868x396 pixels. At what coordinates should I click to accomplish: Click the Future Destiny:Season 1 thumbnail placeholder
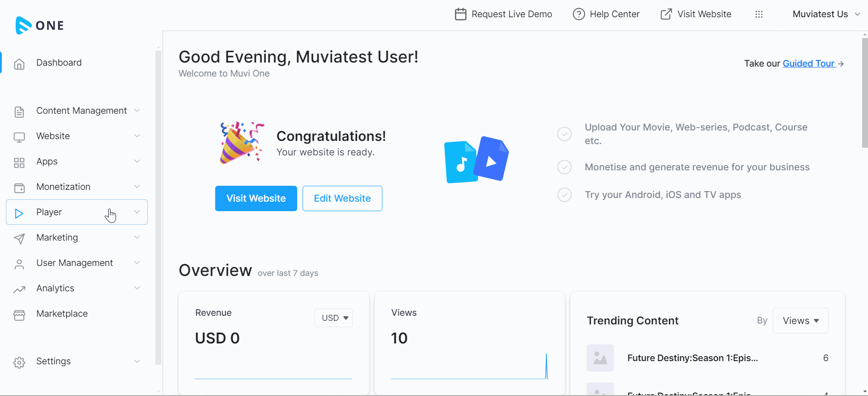600,358
